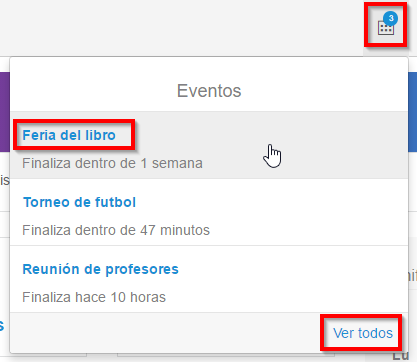Click partially hidden 'is' text at left
The height and width of the screenshot is (362, 417).
pyautogui.click(x=4, y=180)
